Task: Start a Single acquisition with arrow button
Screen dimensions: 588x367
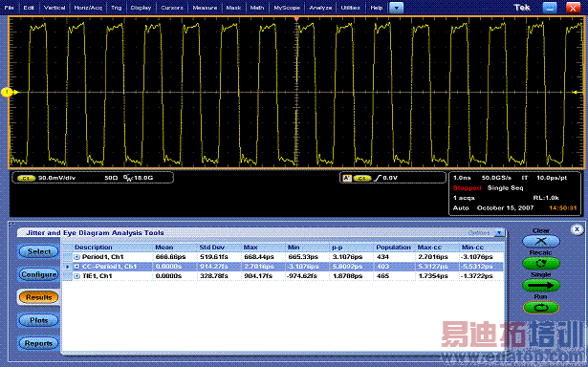Action: [541, 285]
